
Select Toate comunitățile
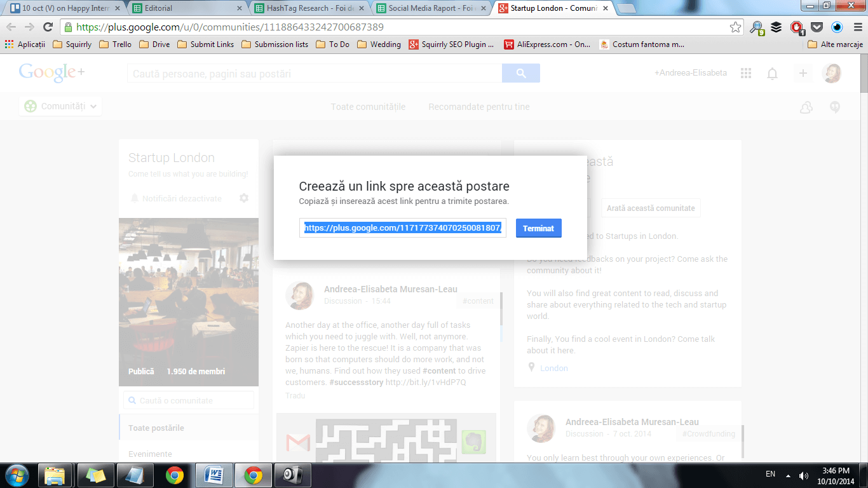click(x=368, y=107)
